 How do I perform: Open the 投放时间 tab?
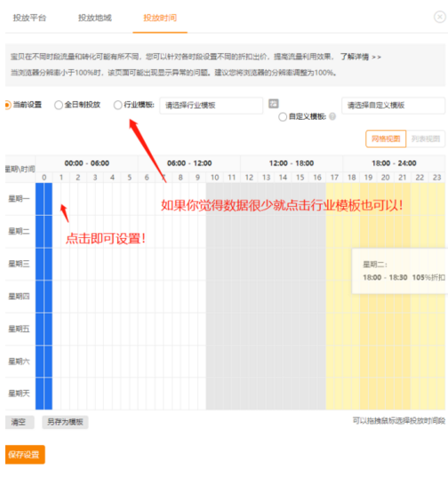160,18
